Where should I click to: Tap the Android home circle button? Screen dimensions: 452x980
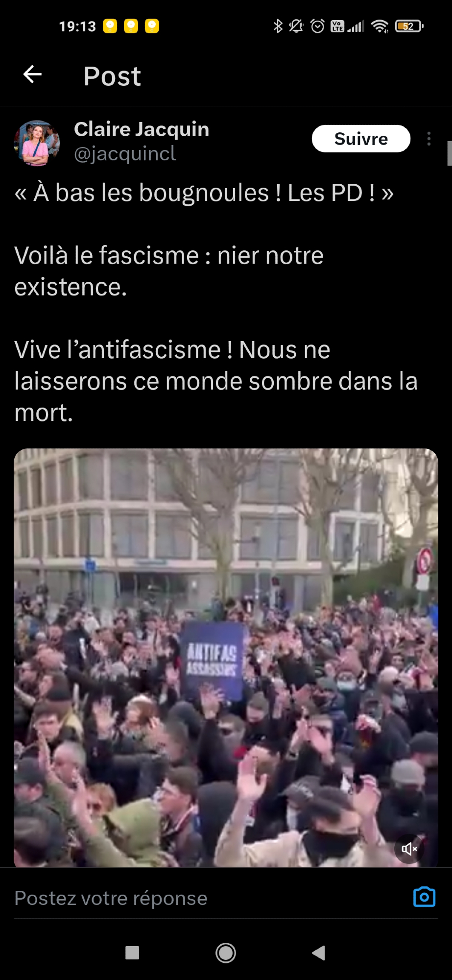[226, 953]
